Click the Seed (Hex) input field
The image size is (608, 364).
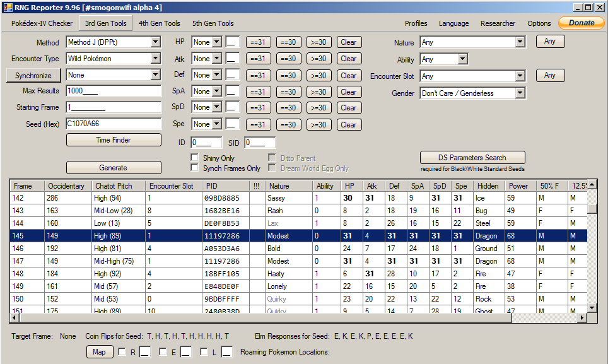114,124
